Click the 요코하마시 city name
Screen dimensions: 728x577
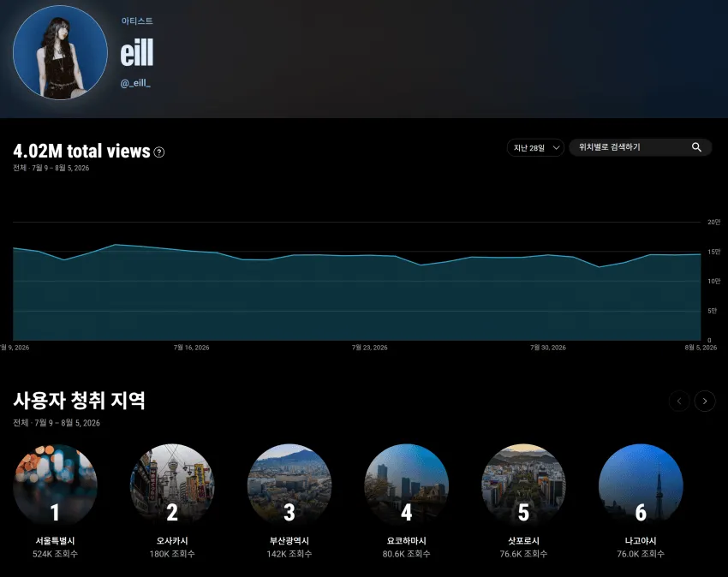(407, 541)
